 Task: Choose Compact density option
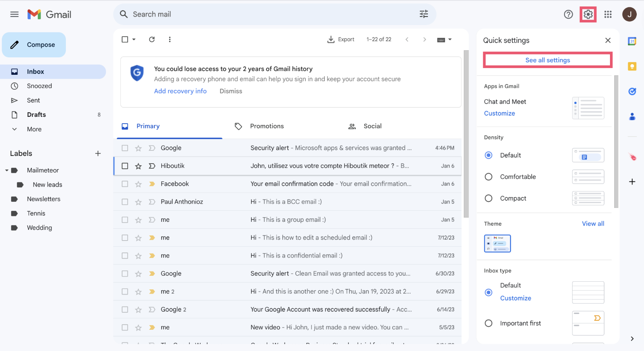point(489,198)
